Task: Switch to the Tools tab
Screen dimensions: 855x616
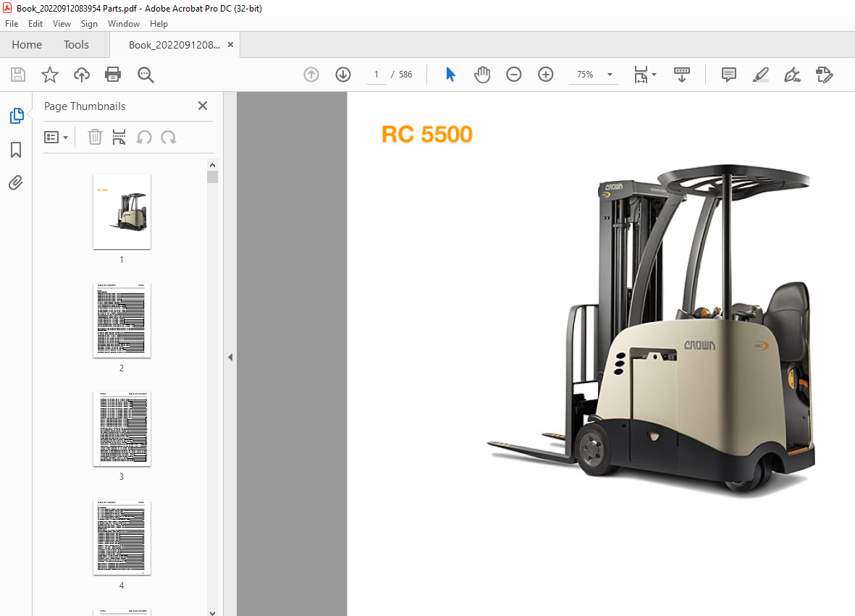Action: [76, 45]
